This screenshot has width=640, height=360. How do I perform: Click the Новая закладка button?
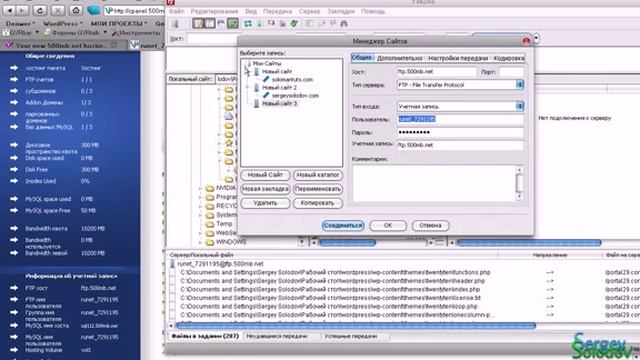(x=265, y=189)
